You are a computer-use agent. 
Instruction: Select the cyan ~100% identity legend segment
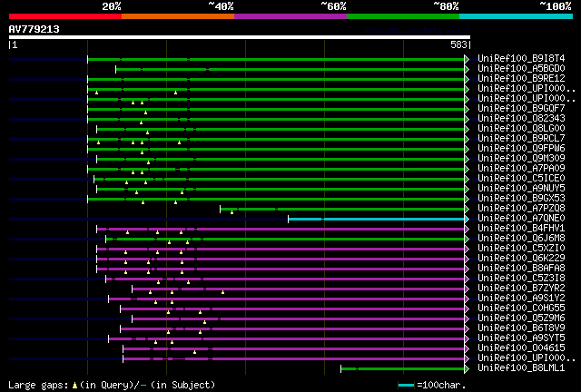(x=516, y=16)
